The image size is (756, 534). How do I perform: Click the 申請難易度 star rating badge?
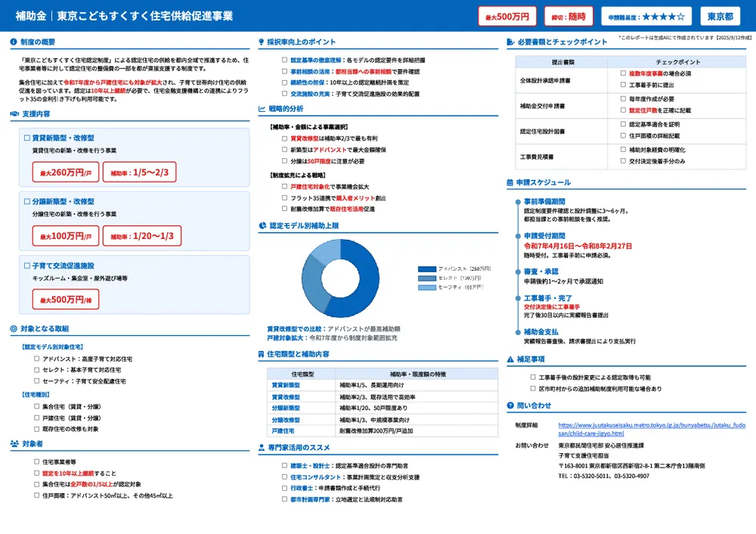click(646, 16)
